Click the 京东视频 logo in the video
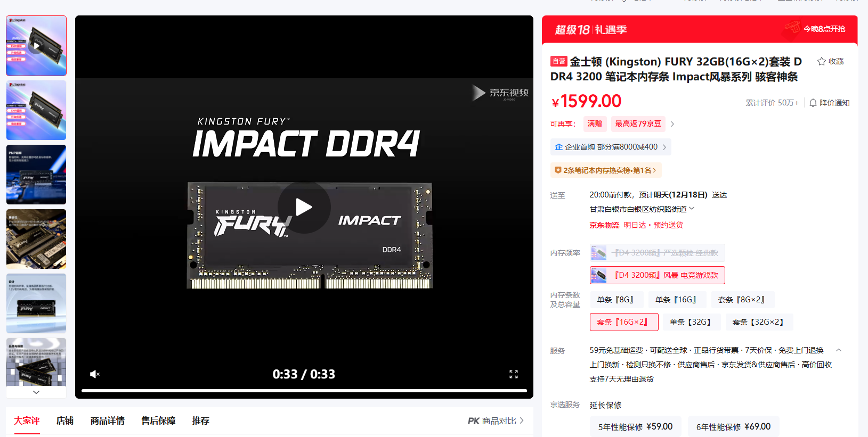The height and width of the screenshot is (437, 868). (x=500, y=93)
